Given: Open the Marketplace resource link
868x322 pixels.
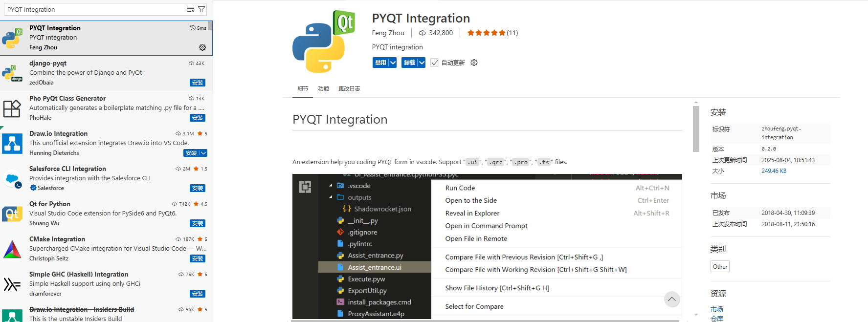Looking at the screenshot, I should click(716, 309).
